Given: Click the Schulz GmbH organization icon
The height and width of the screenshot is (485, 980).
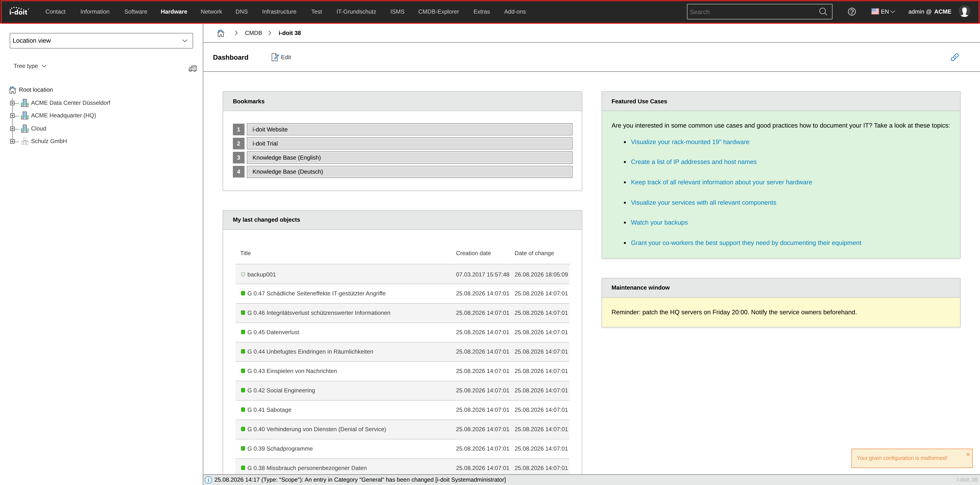Looking at the screenshot, I should point(25,141).
